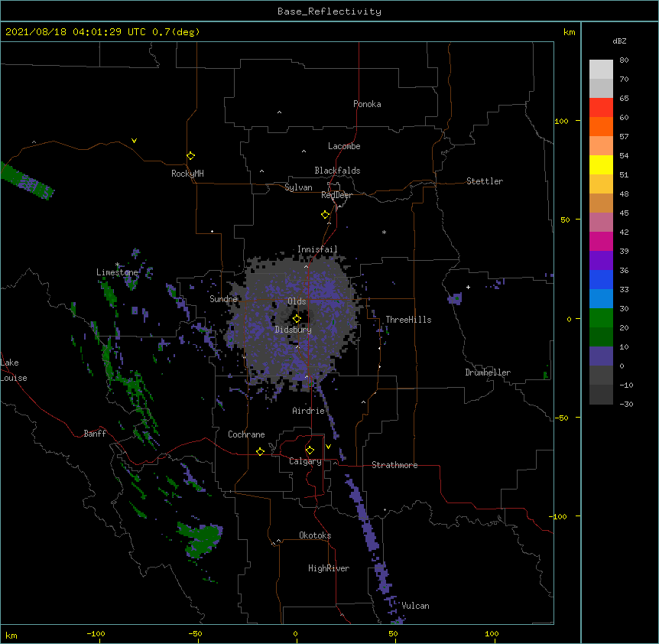This screenshot has width=659, height=644.
Task: Click the yellow diamond marker south of RedDeer
Action: pos(325,214)
